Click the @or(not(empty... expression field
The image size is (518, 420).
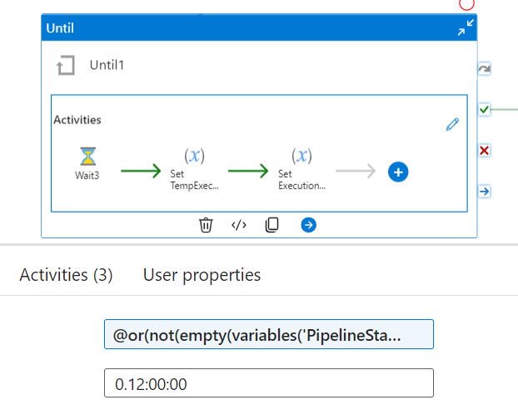tap(268, 335)
